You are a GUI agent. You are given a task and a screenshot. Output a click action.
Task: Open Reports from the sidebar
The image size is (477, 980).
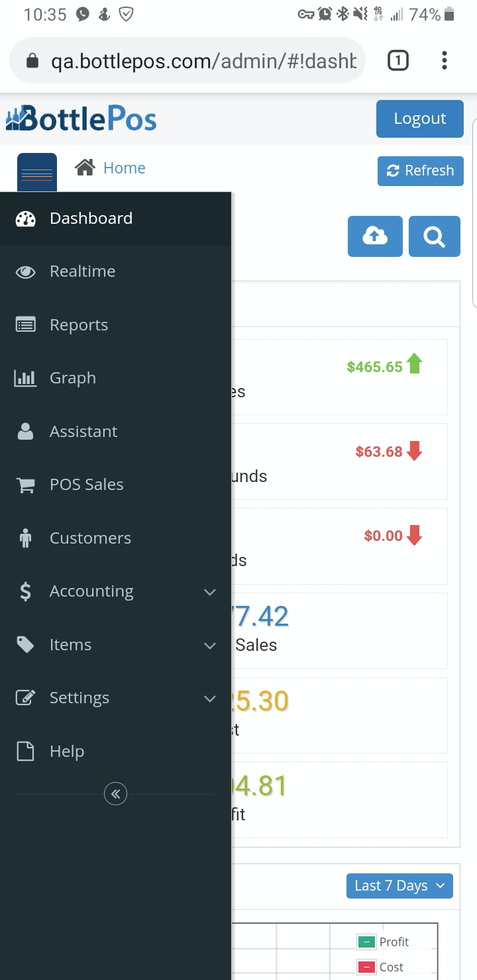[x=79, y=325]
